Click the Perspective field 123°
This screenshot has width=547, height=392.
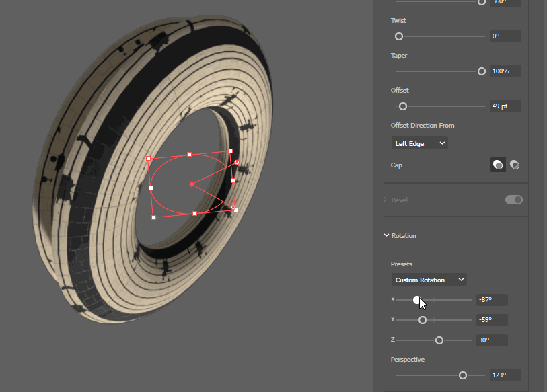click(505, 375)
